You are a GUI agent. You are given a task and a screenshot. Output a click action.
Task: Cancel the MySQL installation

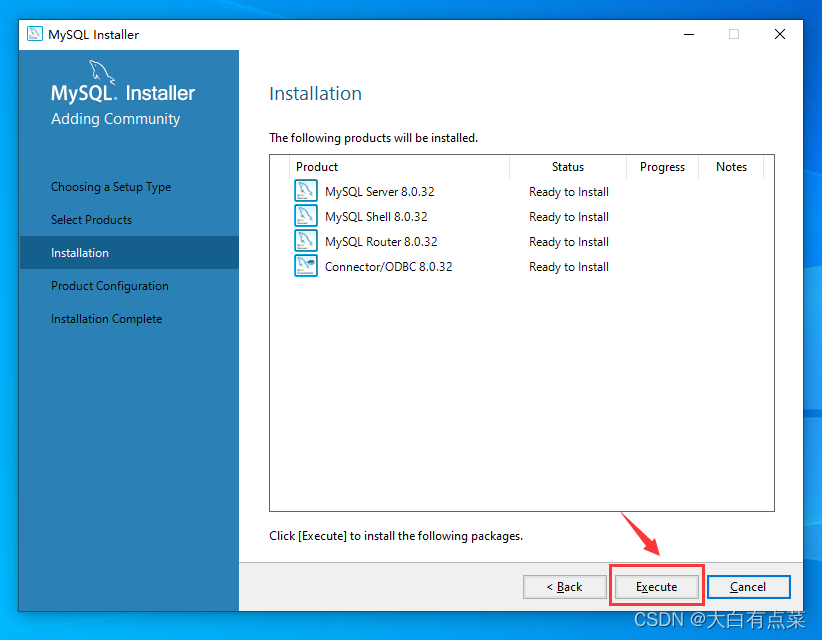click(748, 587)
